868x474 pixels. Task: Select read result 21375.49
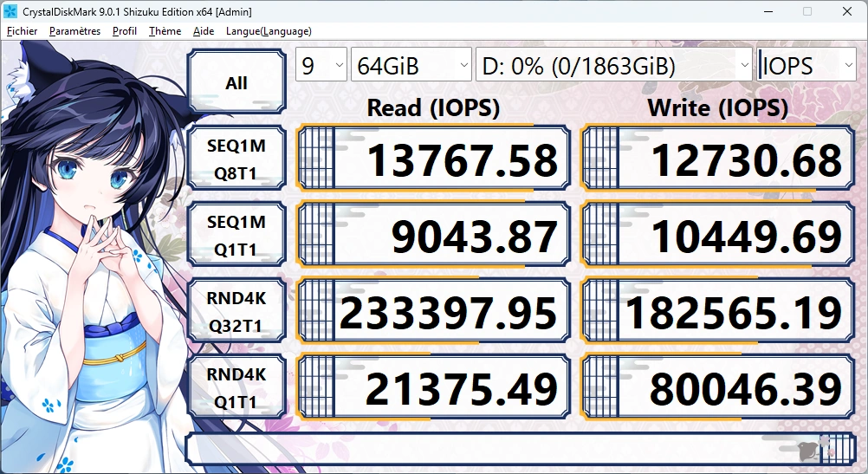point(433,387)
